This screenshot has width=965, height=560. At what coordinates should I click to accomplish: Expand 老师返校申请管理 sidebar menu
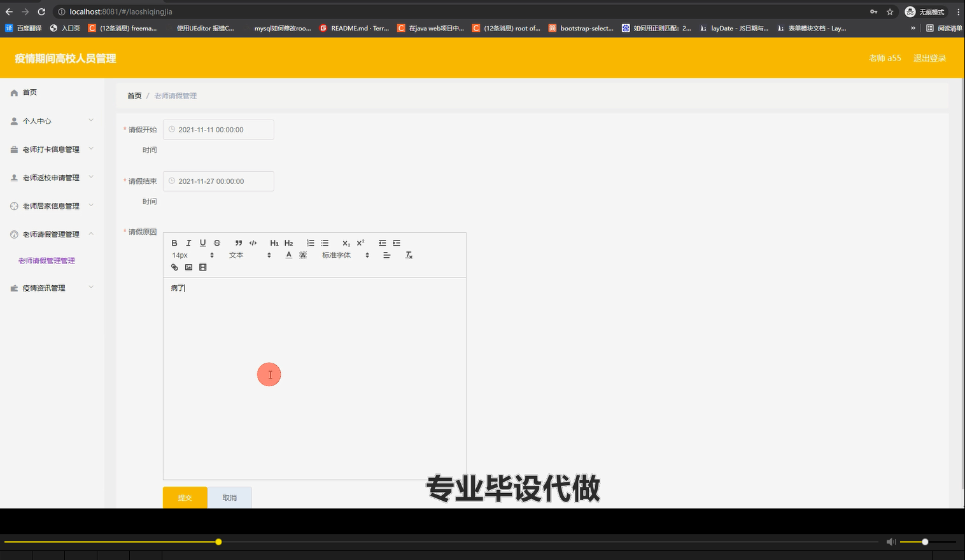coord(52,178)
